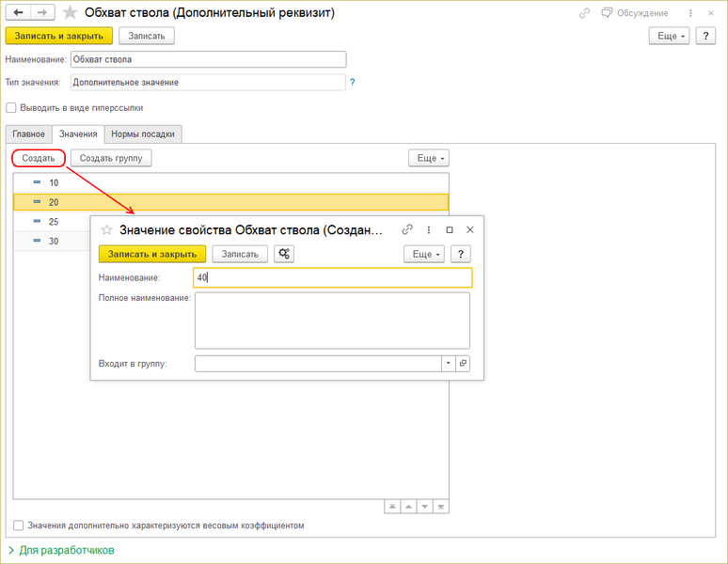Switch to the 'Главное' tab
Viewport: 728px width, 564px height.
[x=29, y=134]
